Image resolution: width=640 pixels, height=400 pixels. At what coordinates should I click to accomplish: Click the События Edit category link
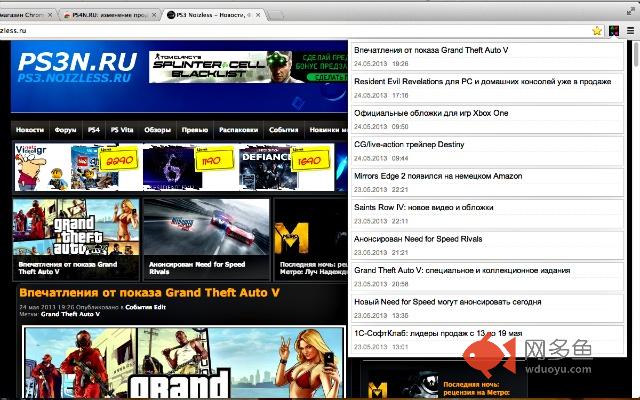145,307
